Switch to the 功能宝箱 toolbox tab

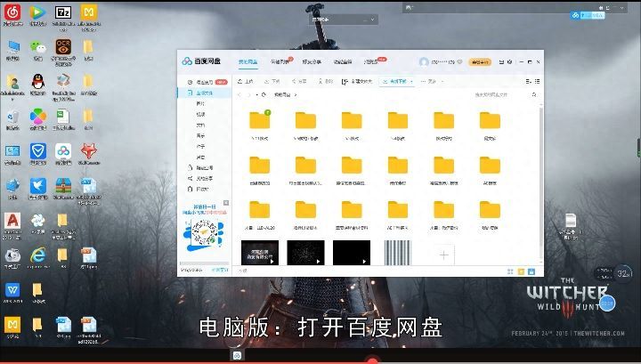click(343, 61)
